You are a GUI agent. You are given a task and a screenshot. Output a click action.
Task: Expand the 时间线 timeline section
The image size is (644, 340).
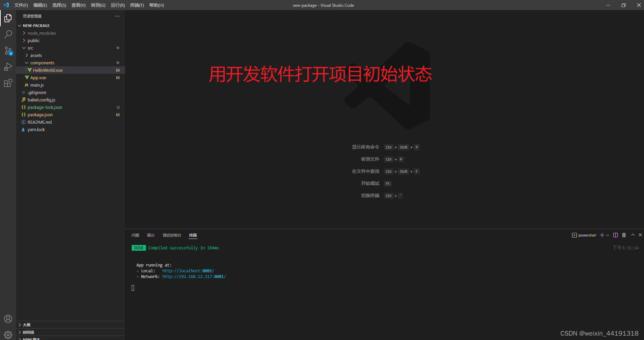click(71, 332)
